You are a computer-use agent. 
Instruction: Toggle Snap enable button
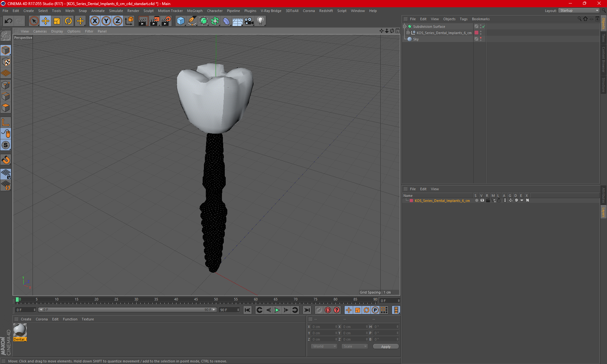coord(6,160)
